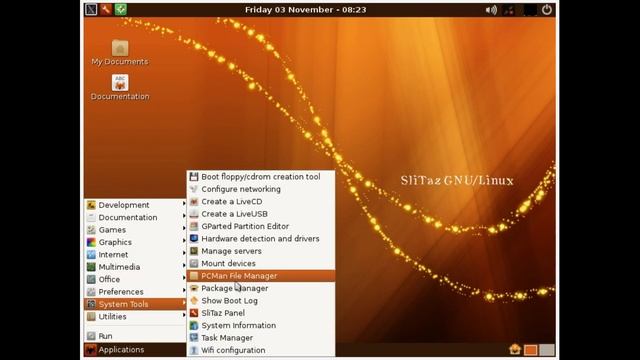This screenshot has width=640, height=360.
Task: Select 'Mount devices' text
Action: point(229,264)
